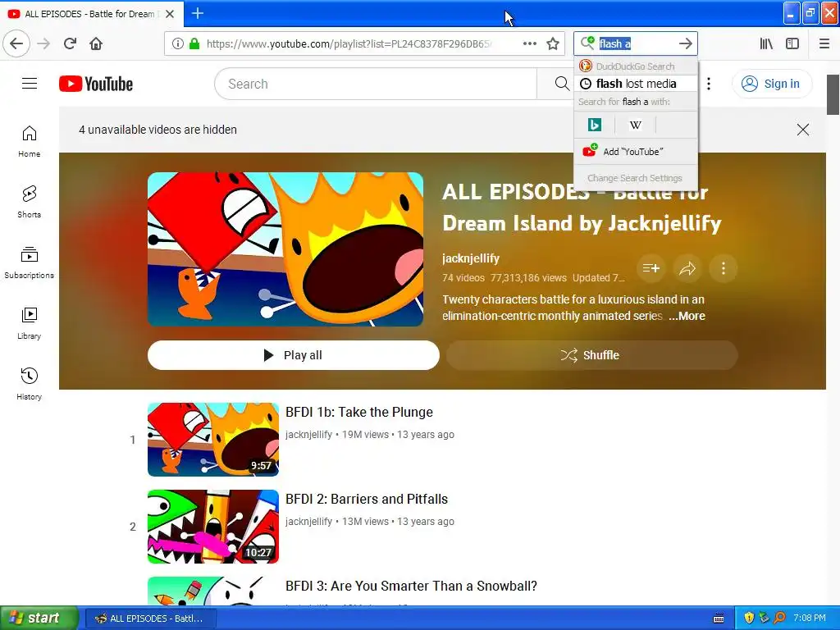Click the search engine magnifier icon in search box
The image size is (840, 630).
pyautogui.click(x=587, y=43)
